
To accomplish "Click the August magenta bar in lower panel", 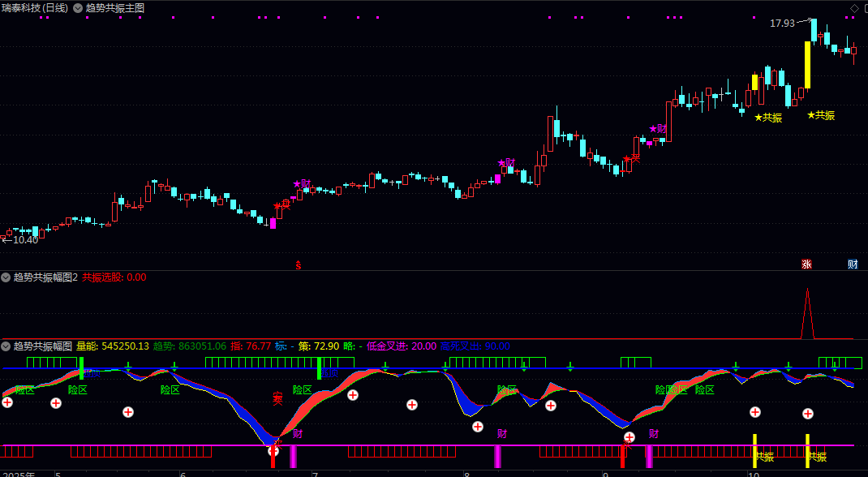I will pos(497,457).
